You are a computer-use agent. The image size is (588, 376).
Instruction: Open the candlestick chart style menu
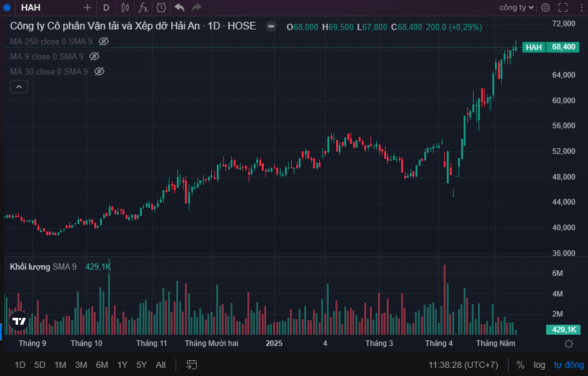tap(125, 8)
